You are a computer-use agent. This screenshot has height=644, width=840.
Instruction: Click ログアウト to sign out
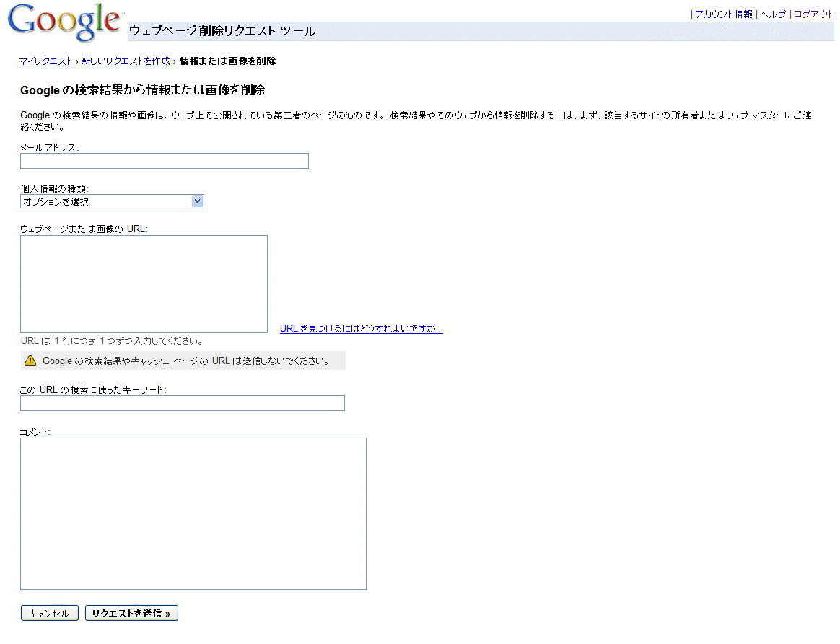click(x=813, y=14)
